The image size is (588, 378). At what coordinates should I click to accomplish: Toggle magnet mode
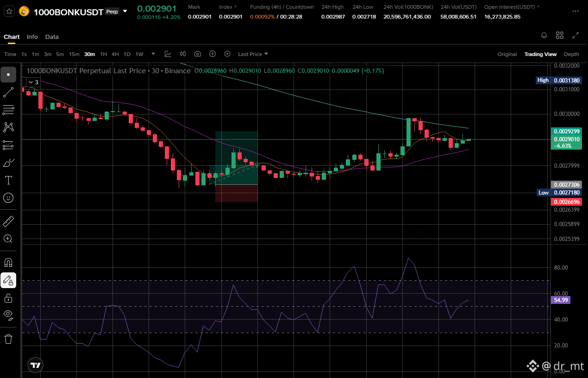8,263
